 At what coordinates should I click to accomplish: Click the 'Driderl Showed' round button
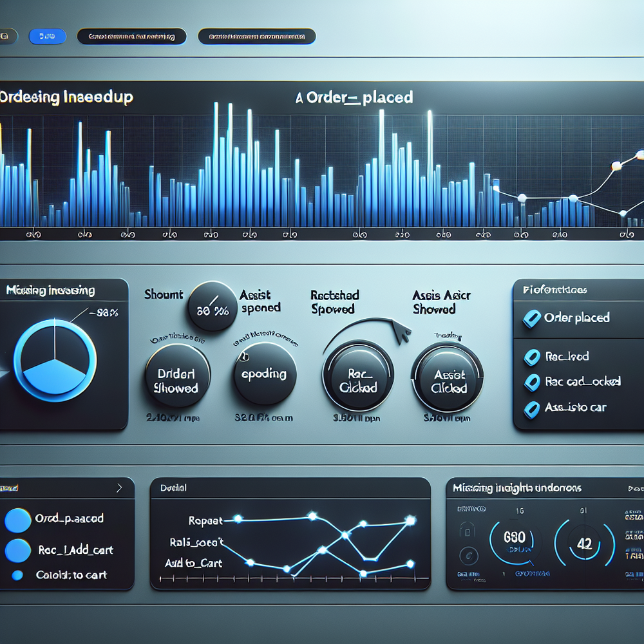178,375
